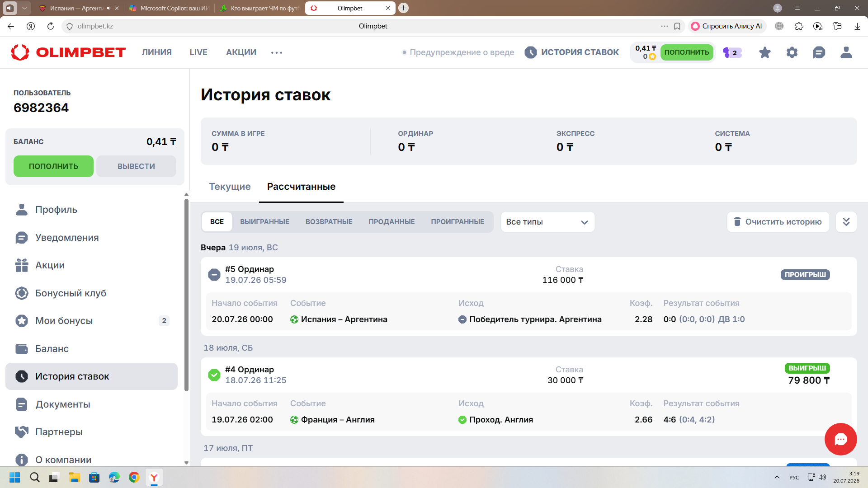Click the Мои бонусы star sidebar icon
This screenshot has height=488, width=868.
pos(21,321)
